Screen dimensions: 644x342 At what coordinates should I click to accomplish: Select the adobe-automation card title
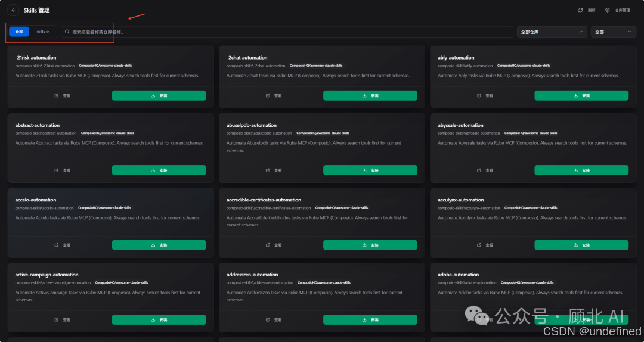click(x=459, y=275)
